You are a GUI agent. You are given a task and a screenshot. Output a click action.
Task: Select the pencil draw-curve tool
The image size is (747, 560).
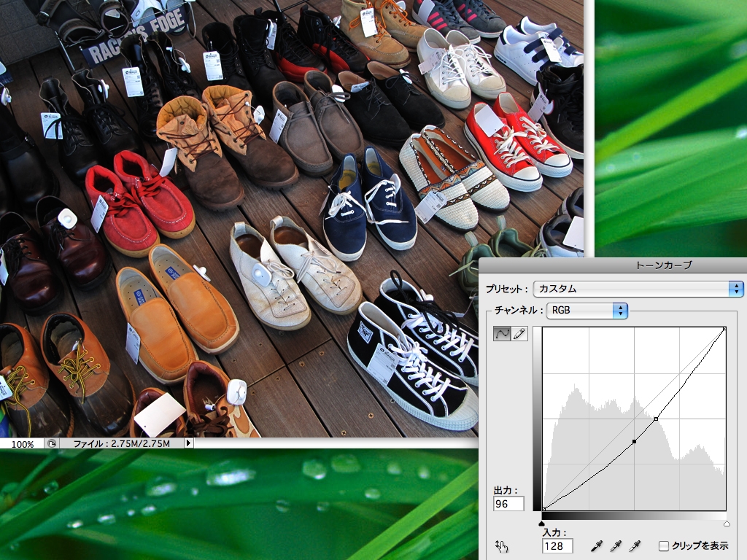[519, 334]
